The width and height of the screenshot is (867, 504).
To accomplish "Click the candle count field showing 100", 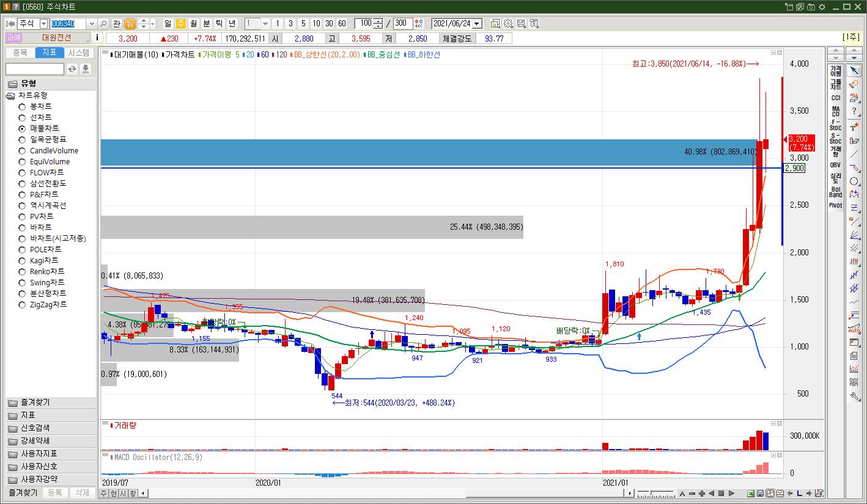I will pyautogui.click(x=364, y=24).
